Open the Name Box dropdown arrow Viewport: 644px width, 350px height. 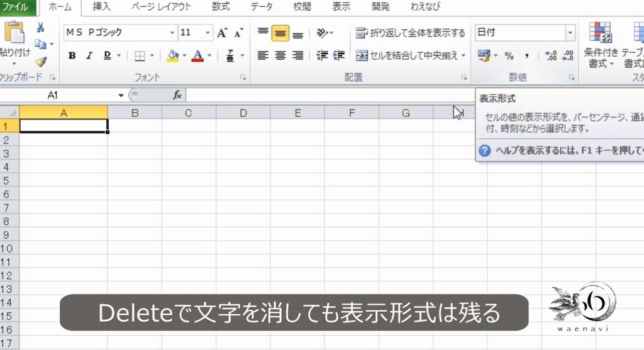coord(121,95)
